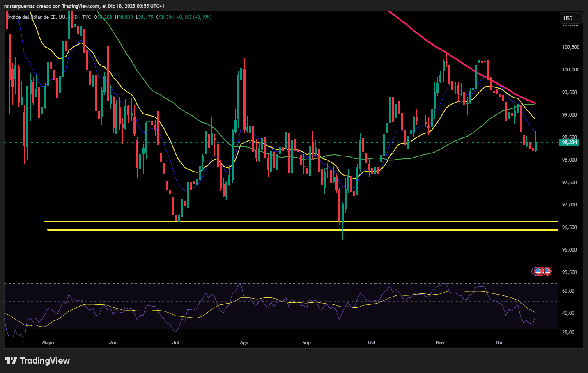Click the 96,000 price axis label
This screenshot has width=588, height=373.
[570, 250]
